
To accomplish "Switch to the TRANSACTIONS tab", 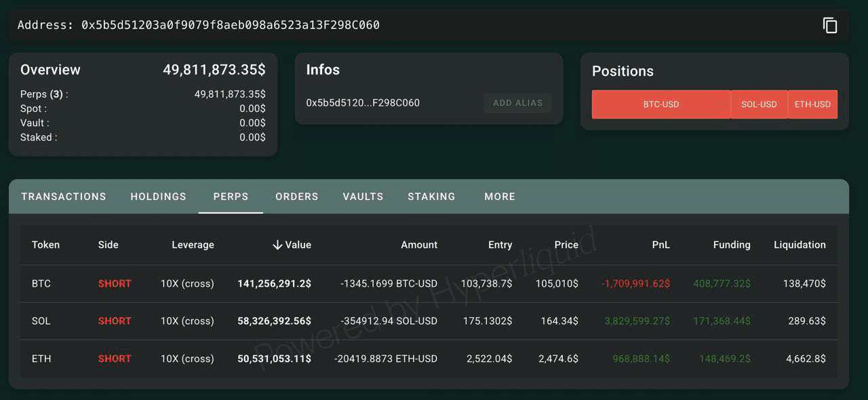I will 64,197.
